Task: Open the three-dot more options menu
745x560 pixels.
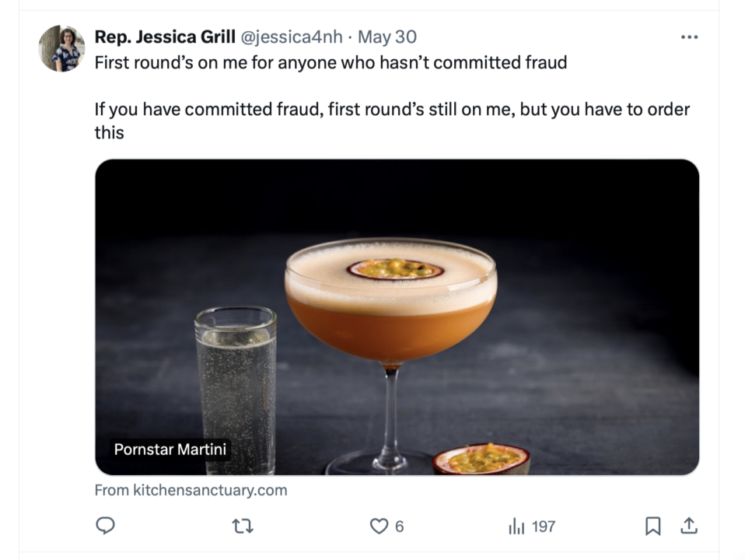Action: (689, 37)
